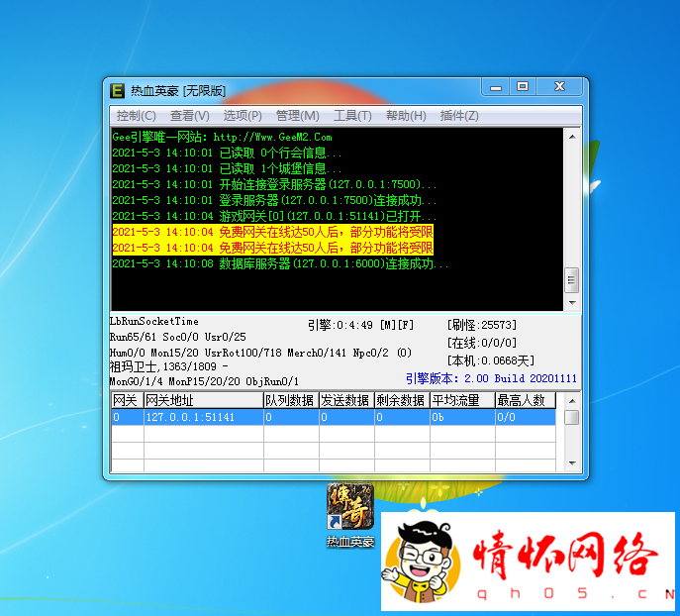Click the MonG0/1/4 MonP15/20/20 status line

click(204, 381)
